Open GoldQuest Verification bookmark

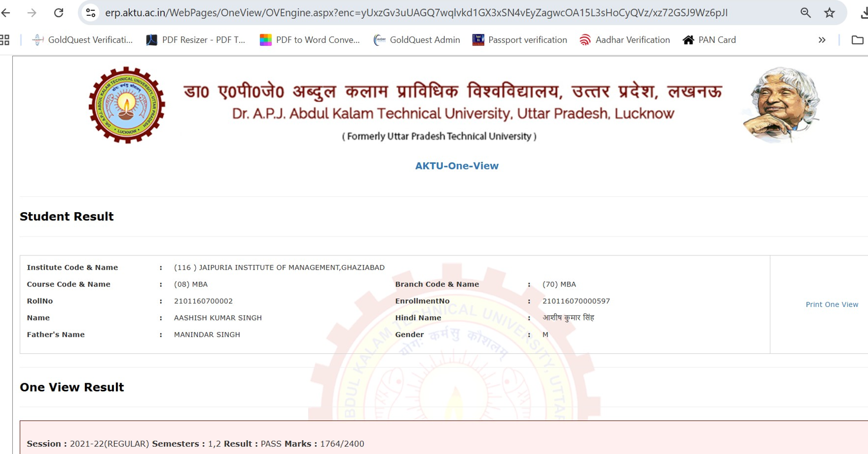[x=82, y=40]
